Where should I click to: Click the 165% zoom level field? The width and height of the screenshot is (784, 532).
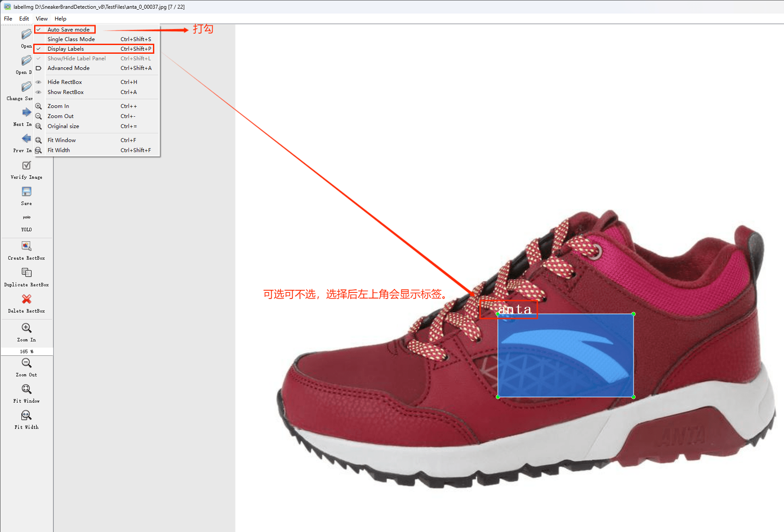pyautogui.click(x=27, y=351)
